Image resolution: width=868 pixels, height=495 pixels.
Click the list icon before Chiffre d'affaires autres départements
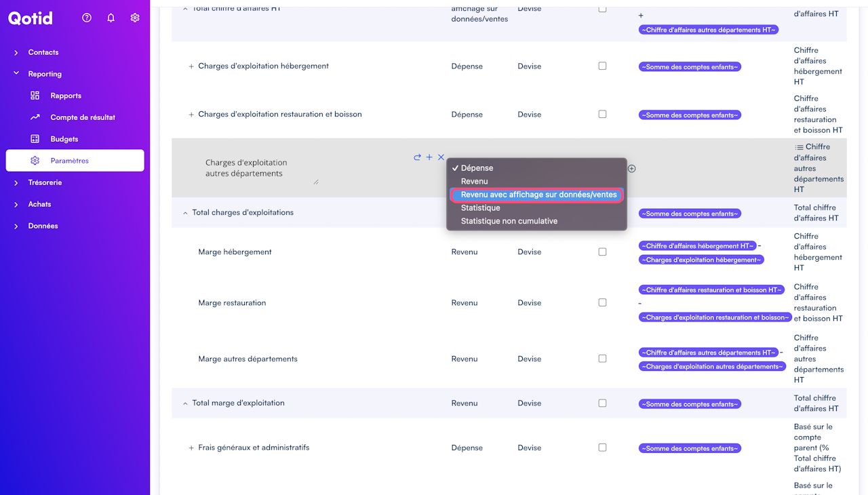799,147
